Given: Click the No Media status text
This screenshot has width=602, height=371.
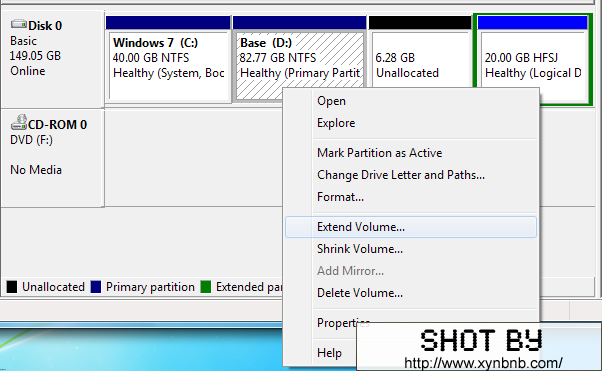Looking at the screenshot, I should 36,170.
